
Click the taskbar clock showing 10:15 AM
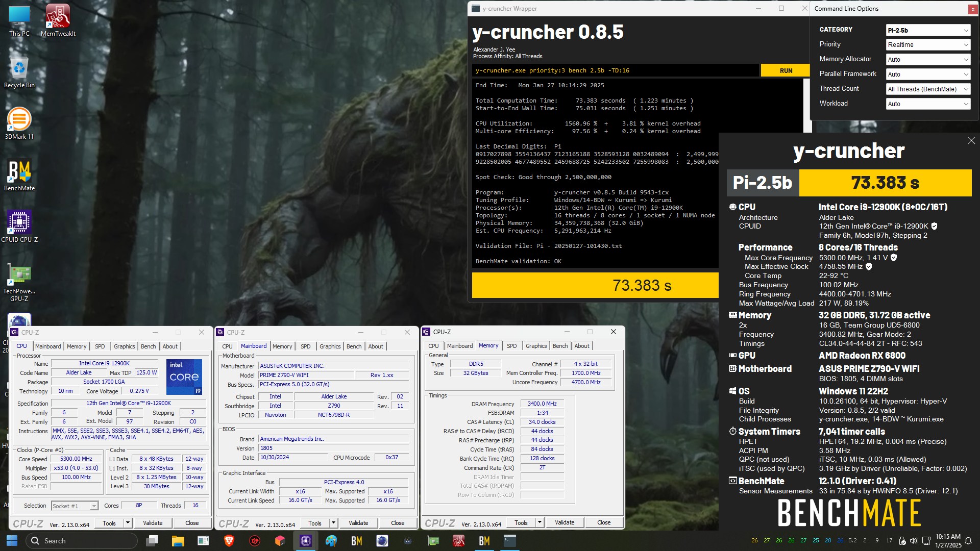click(948, 541)
